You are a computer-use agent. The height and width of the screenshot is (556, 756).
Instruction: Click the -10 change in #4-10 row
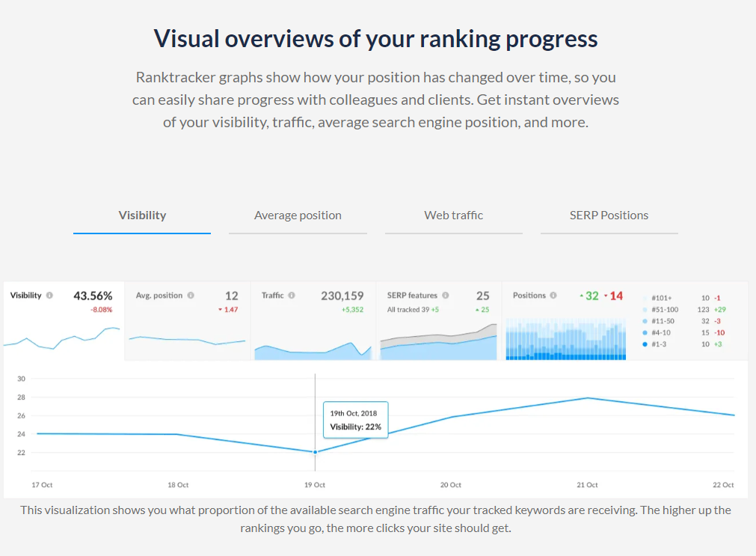[x=720, y=333]
